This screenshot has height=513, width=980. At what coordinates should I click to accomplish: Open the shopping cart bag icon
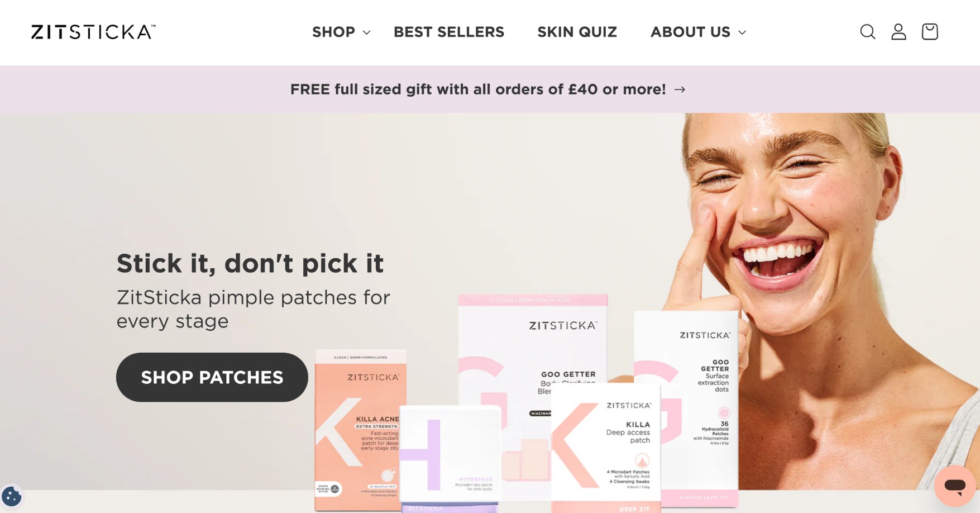click(x=930, y=32)
